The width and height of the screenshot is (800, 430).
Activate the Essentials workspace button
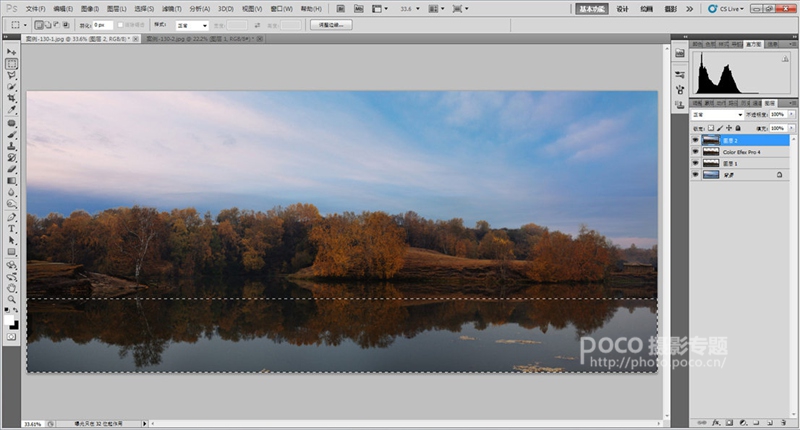click(x=592, y=9)
